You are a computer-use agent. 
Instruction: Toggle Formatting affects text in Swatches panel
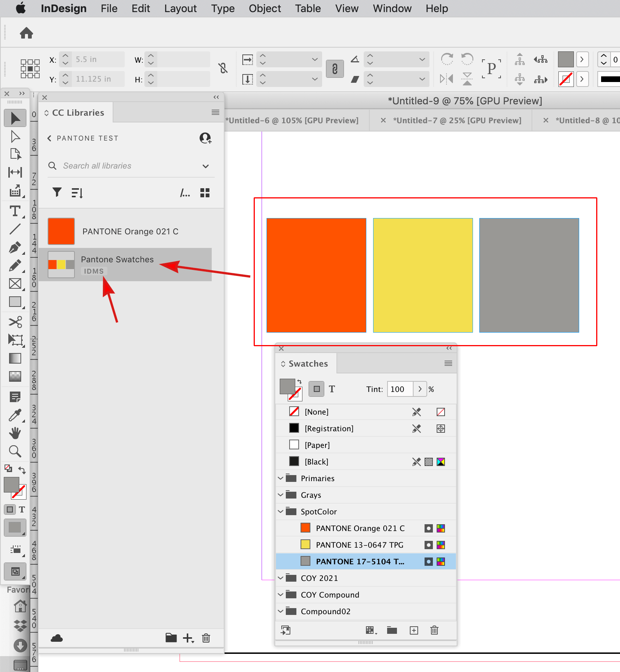point(332,389)
